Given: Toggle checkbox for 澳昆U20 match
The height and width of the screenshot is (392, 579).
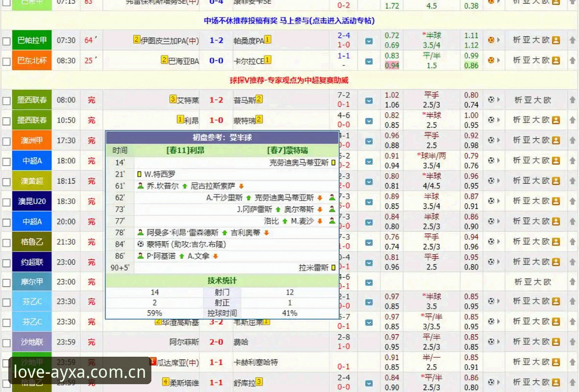Looking at the screenshot, I should [x=6, y=202].
